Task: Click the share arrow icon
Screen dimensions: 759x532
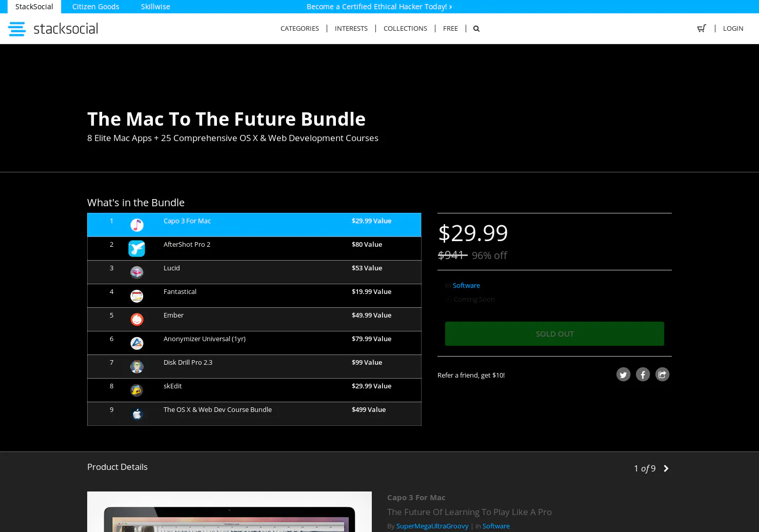Action: coord(662,375)
